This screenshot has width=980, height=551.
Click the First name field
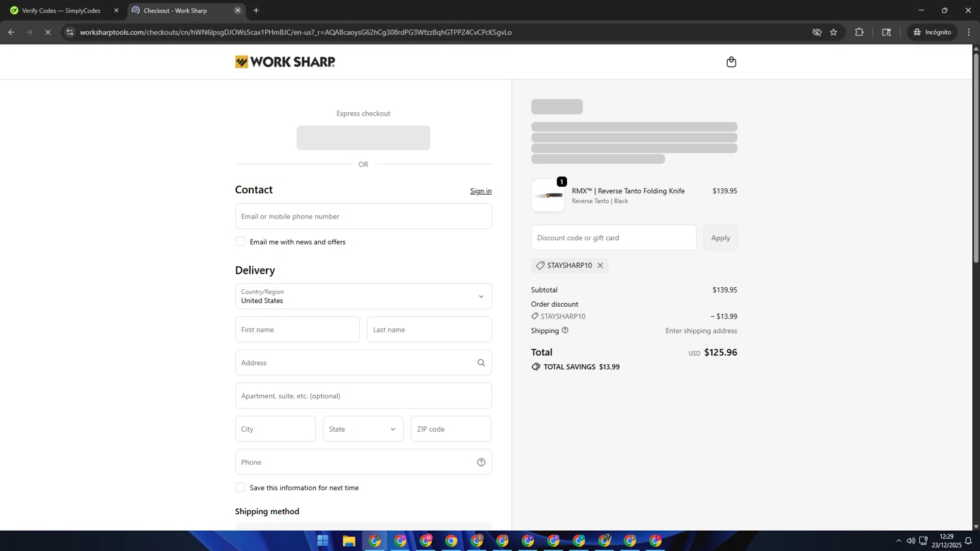point(297,330)
